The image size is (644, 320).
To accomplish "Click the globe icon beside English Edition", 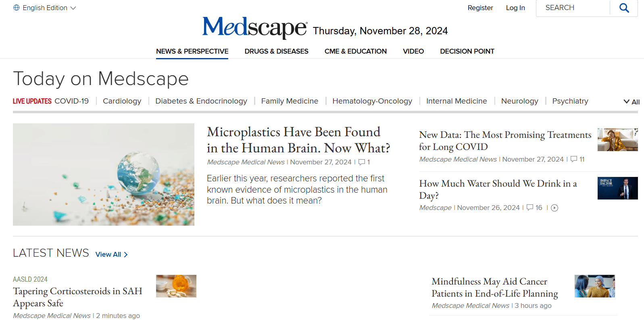I will [17, 8].
